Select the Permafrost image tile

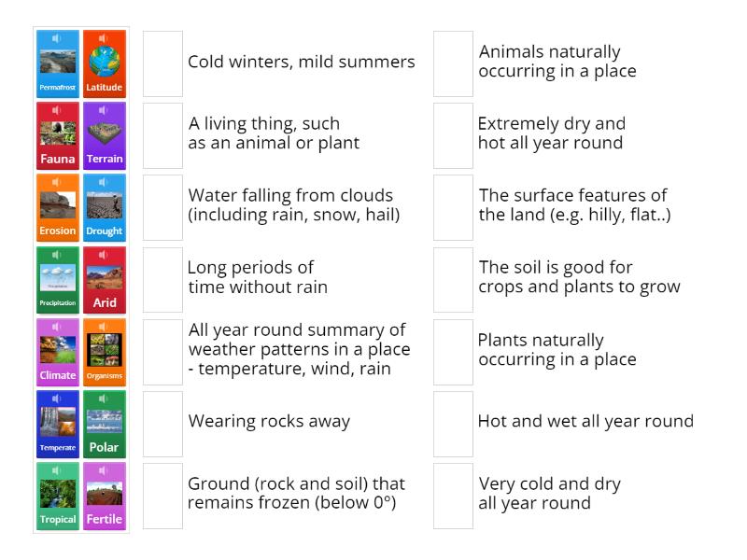pyautogui.click(x=57, y=63)
